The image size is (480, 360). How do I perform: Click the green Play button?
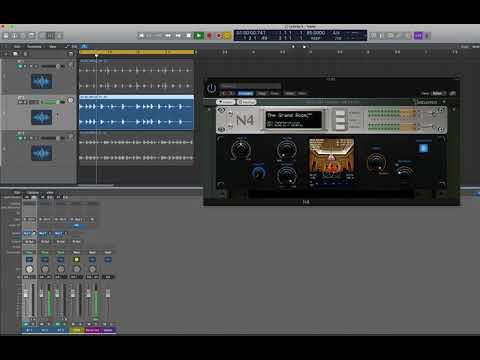tap(199, 35)
